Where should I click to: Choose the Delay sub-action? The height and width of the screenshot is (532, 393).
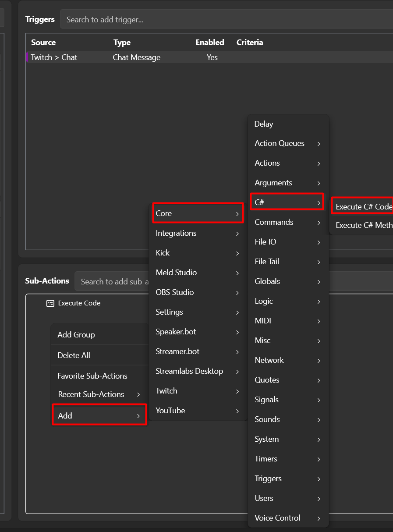click(x=288, y=124)
